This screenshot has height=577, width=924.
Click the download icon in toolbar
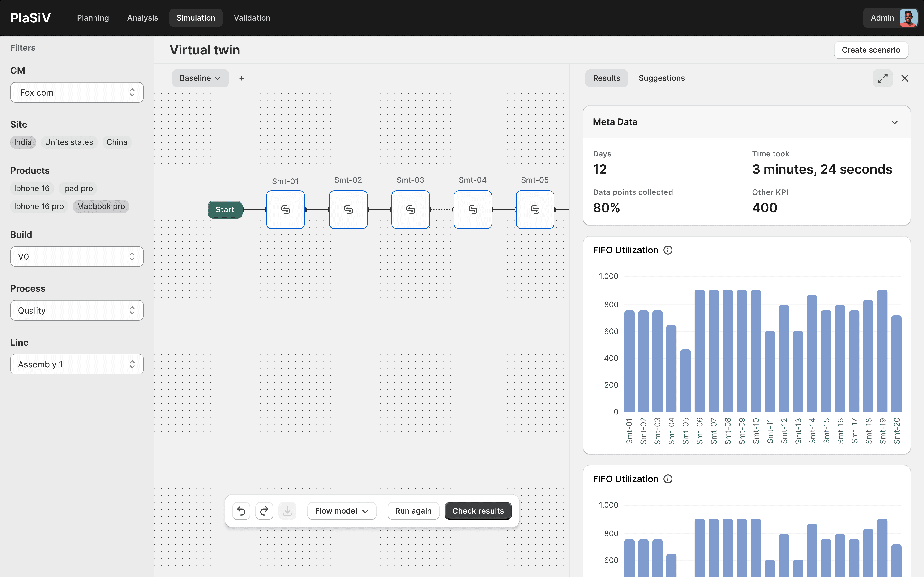click(x=287, y=511)
